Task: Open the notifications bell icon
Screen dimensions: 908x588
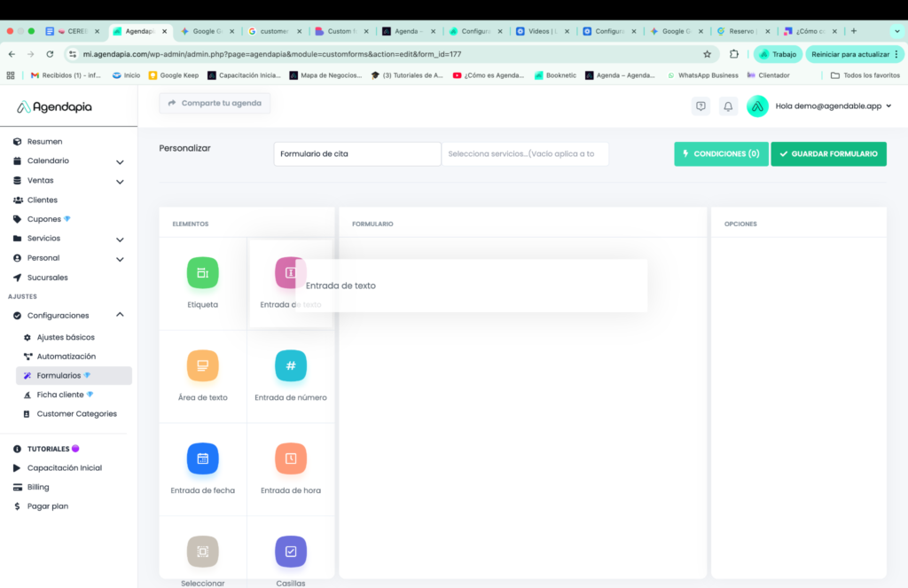Action: pyautogui.click(x=728, y=106)
